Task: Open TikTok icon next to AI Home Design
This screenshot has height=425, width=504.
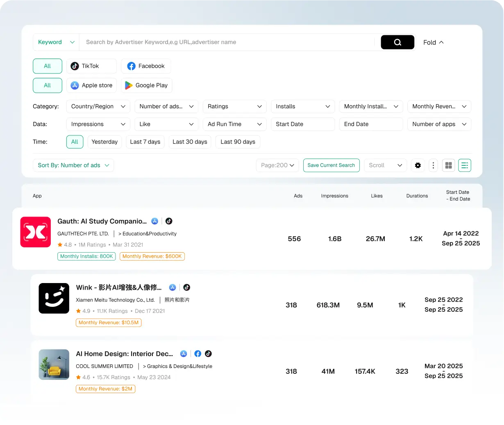Action: click(x=209, y=354)
